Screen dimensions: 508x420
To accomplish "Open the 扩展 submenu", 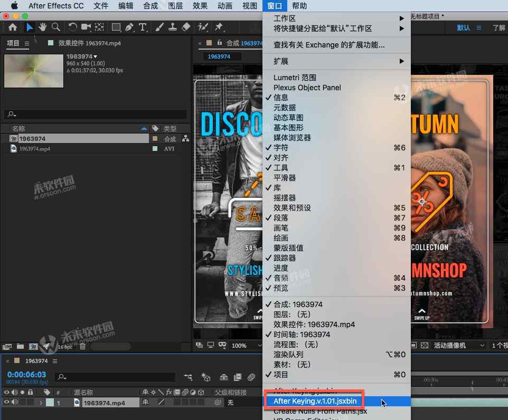I will pyautogui.click(x=336, y=61).
